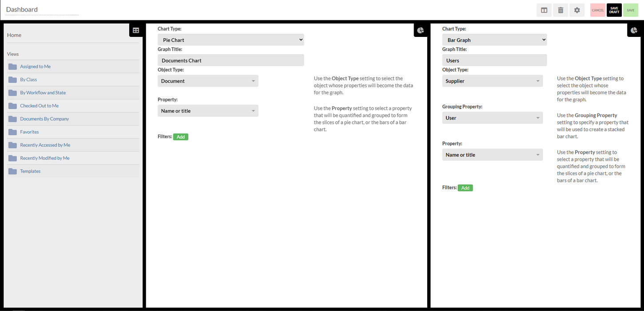Expand the Document object type dropdown

pos(208,81)
